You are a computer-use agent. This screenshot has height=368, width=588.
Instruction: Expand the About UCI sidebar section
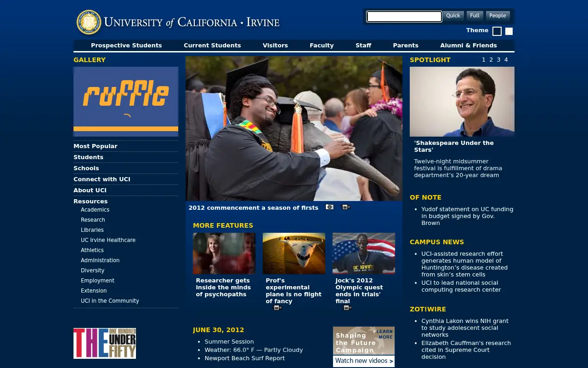click(90, 190)
